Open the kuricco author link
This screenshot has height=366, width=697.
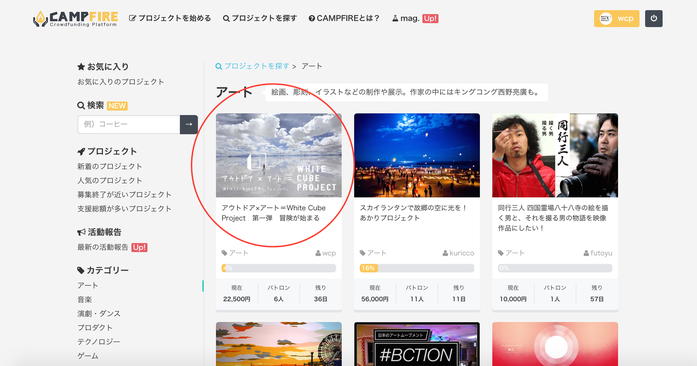[458, 253]
